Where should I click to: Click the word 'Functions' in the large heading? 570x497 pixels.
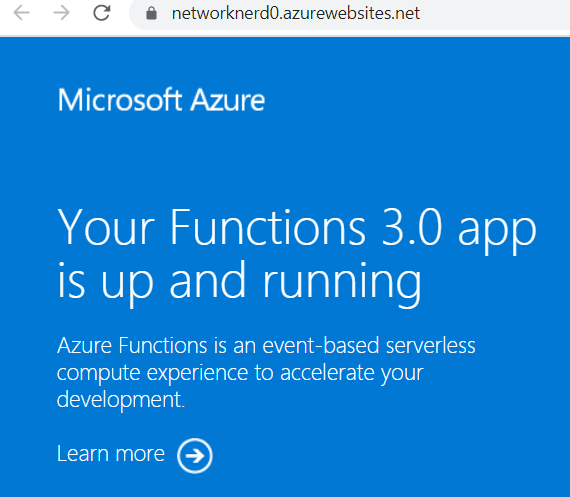click(268, 227)
